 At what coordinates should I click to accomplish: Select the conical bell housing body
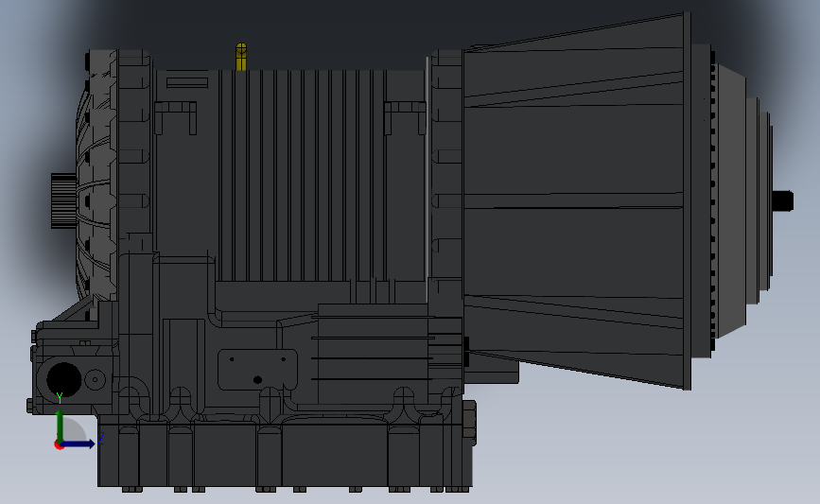click(x=574, y=201)
